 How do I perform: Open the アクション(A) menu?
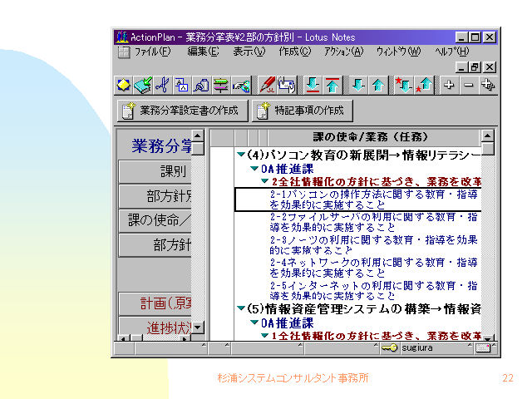click(343, 51)
